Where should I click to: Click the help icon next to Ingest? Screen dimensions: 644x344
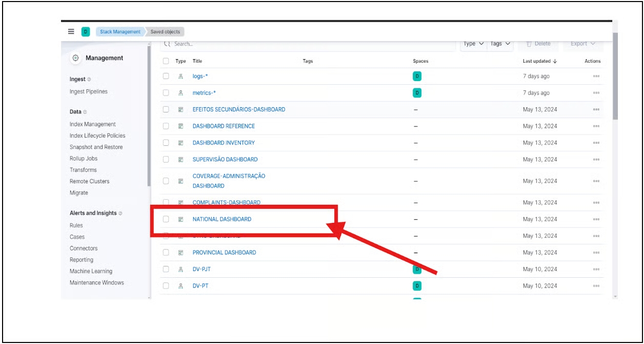point(89,80)
